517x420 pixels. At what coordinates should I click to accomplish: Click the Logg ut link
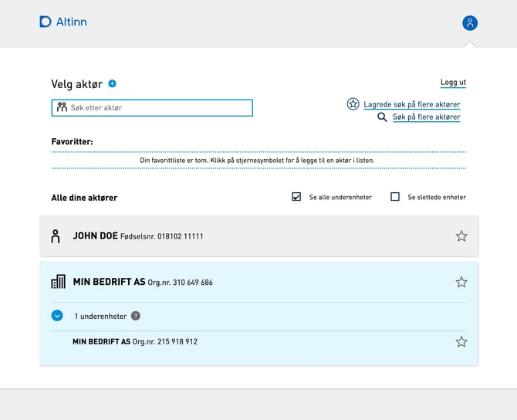[x=453, y=82]
